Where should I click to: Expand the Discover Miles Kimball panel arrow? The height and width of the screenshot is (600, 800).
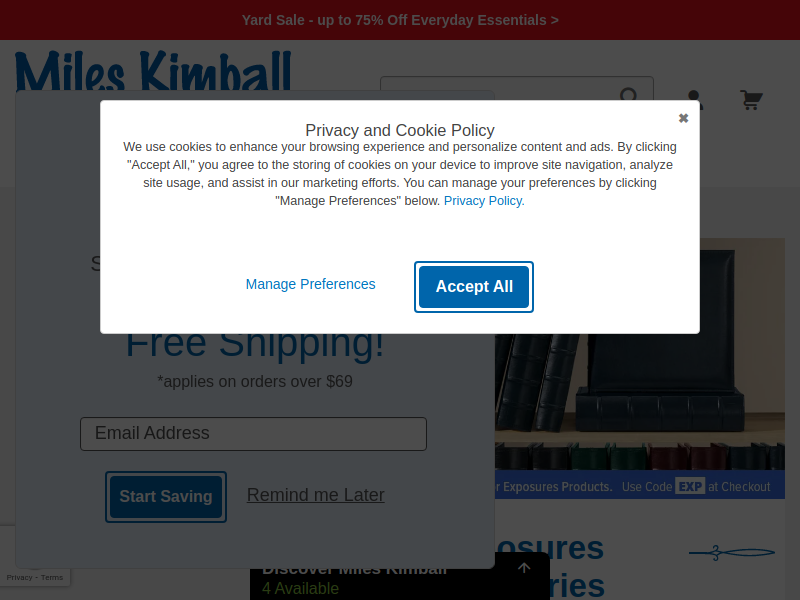[524, 568]
